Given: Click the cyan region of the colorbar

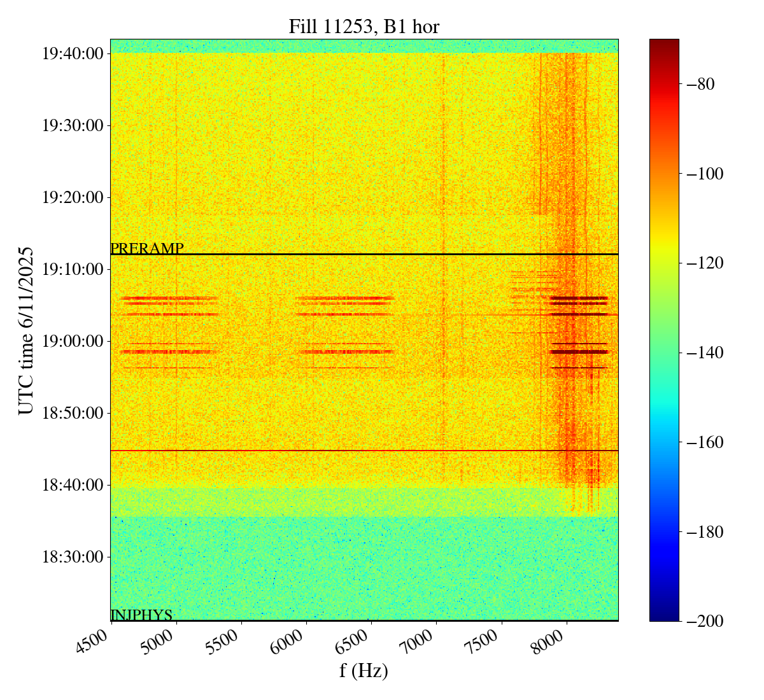Looking at the screenshot, I should (664, 420).
